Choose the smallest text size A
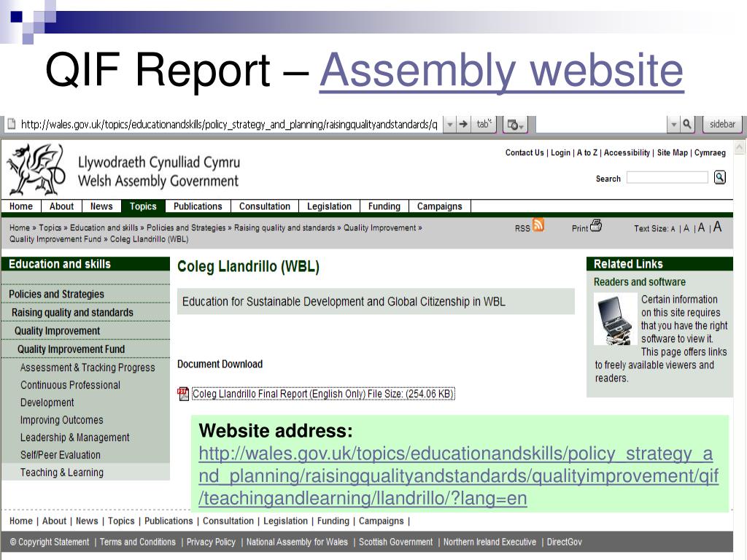747x560 pixels. pos(673,229)
